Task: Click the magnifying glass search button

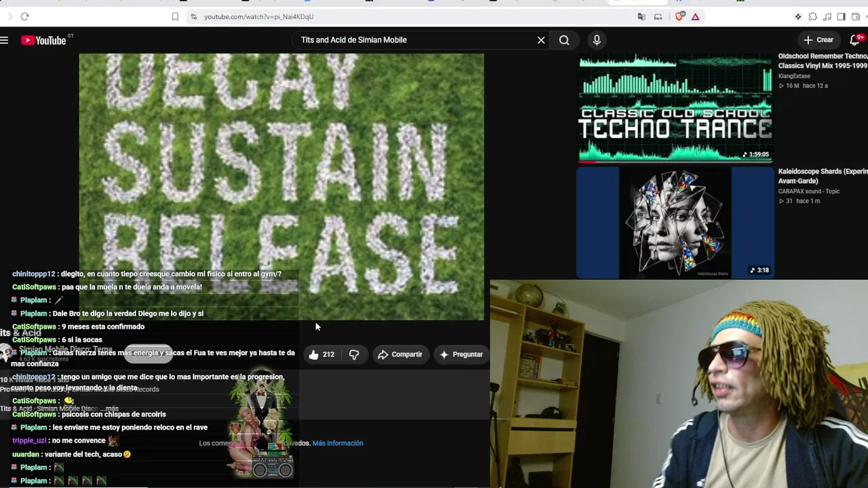Action: pos(564,40)
